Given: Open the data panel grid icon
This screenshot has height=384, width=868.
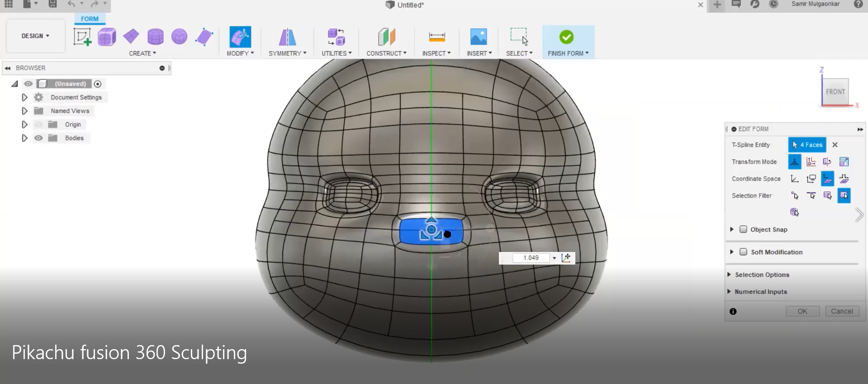Looking at the screenshot, I should point(9,4).
